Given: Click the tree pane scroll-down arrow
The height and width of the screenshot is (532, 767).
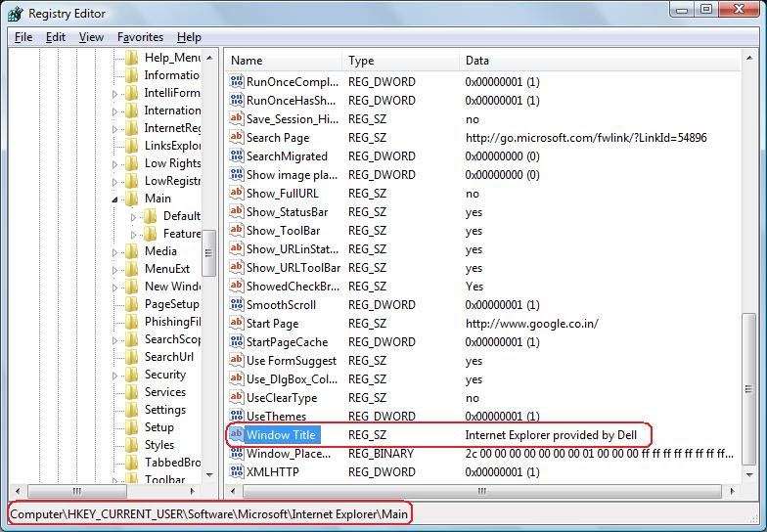Looking at the screenshot, I should click(209, 473).
